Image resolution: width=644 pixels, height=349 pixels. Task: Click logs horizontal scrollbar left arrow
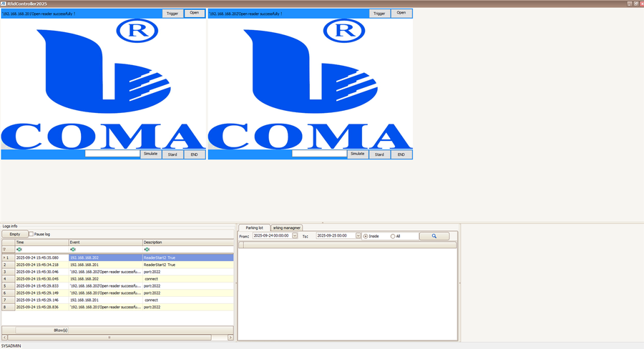tap(4, 338)
